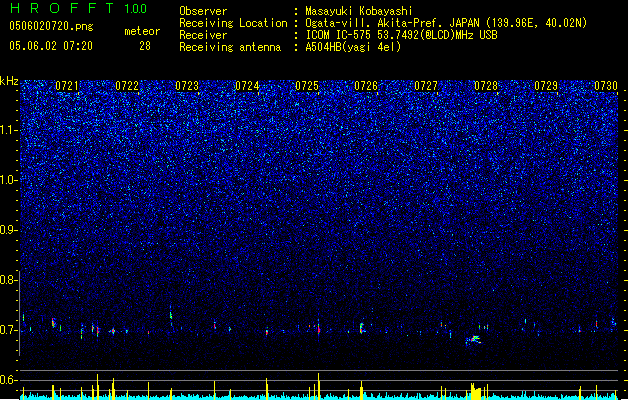Click the 1.0 kHz axis tick label
Image resolution: width=629 pixels, height=400 pixels.
[x=9, y=180]
